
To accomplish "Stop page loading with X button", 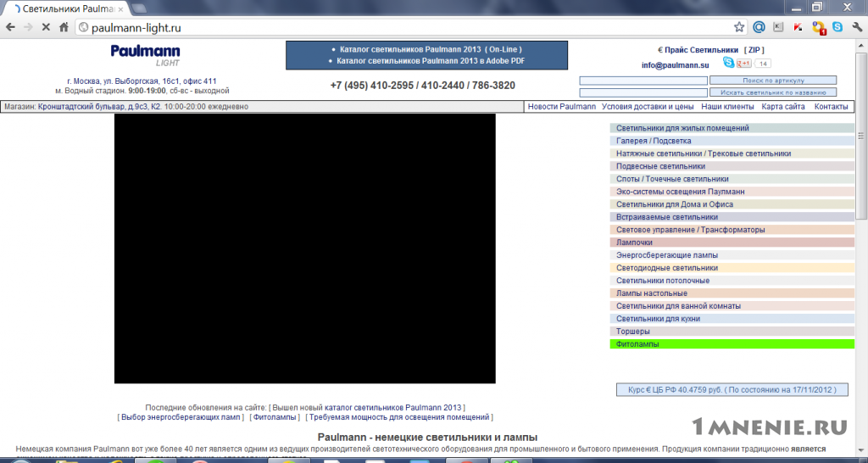I will point(46,27).
